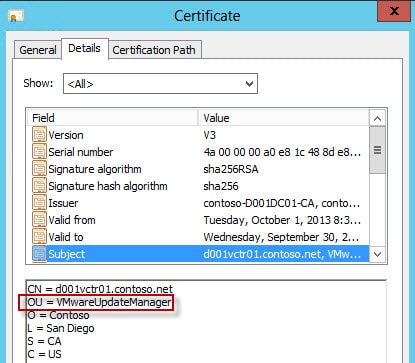Image resolution: width=415 pixels, height=363 pixels.
Task: Select the Valid from row
Action: pos(198,220)
